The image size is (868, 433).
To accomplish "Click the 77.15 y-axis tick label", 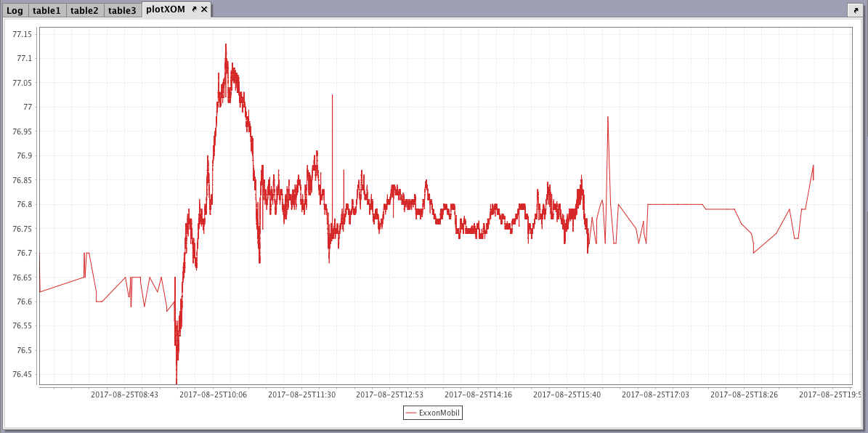I will click(x=23, y=34).
